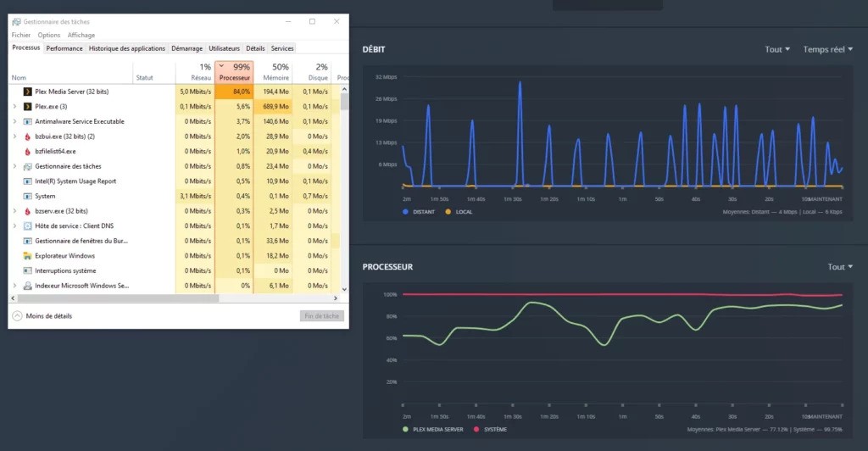The width and height of the screenshot is (868, 451).
Task: Expand the bzbui.exe (32 bits) (2) group
Action: tap(15, 136)
